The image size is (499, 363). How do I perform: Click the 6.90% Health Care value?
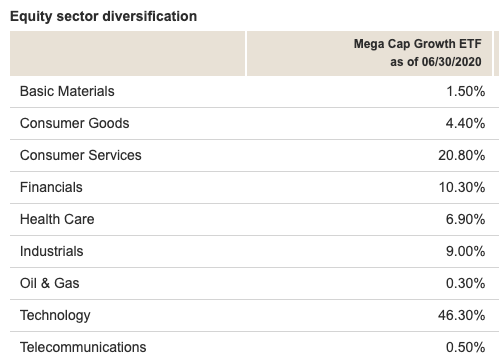pyautogui.click(x=466, y=219)
